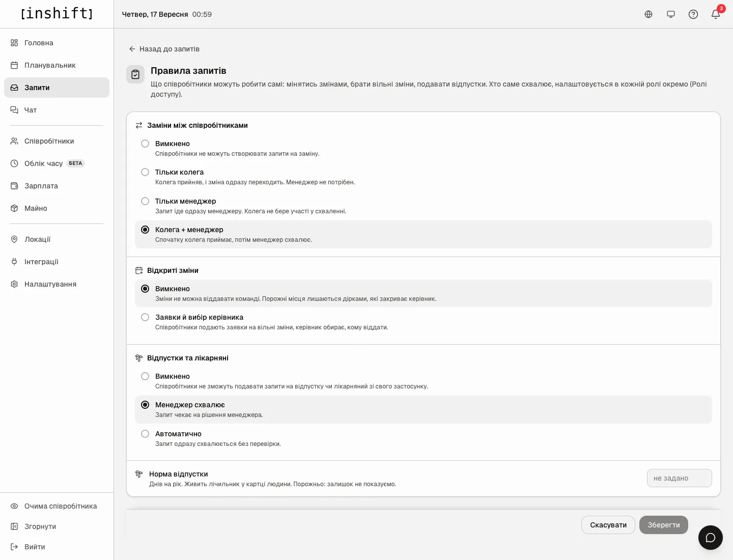Open the language globe icon
Viewport: 733px width, 560px height.
tap(649, 14)
